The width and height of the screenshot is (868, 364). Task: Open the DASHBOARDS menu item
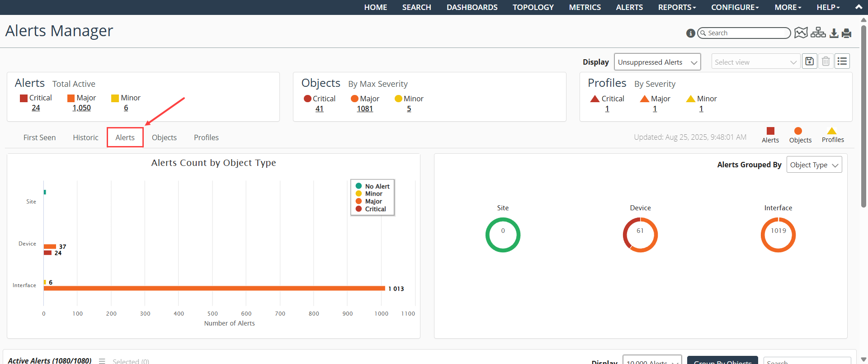[x=472, y=7]
